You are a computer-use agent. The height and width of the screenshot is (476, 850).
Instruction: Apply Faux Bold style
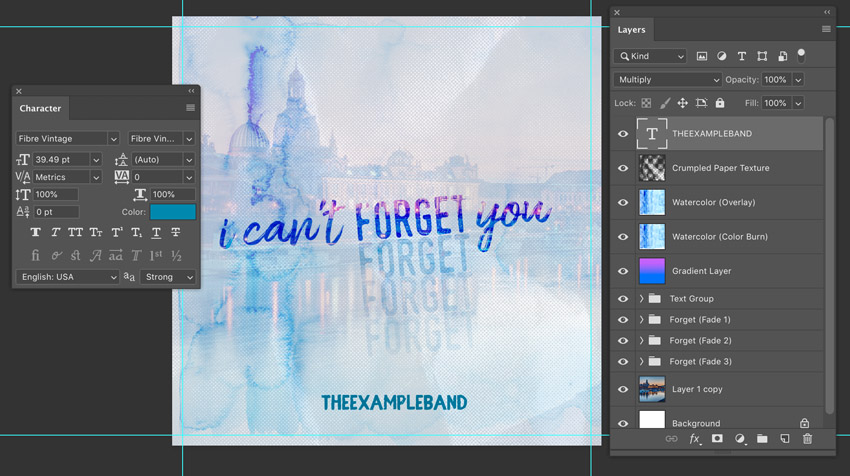pos(35,233)
